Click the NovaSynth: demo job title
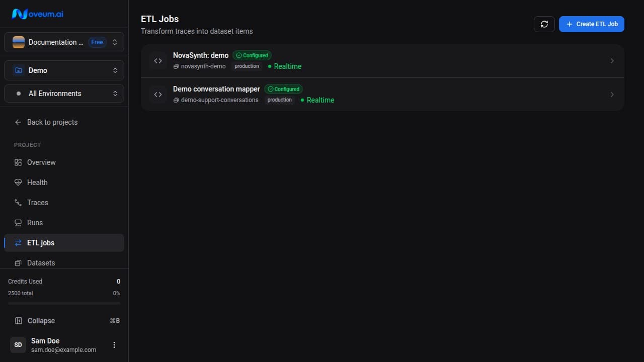The height and width of the screenshot is (362, 644). [201, 55]
